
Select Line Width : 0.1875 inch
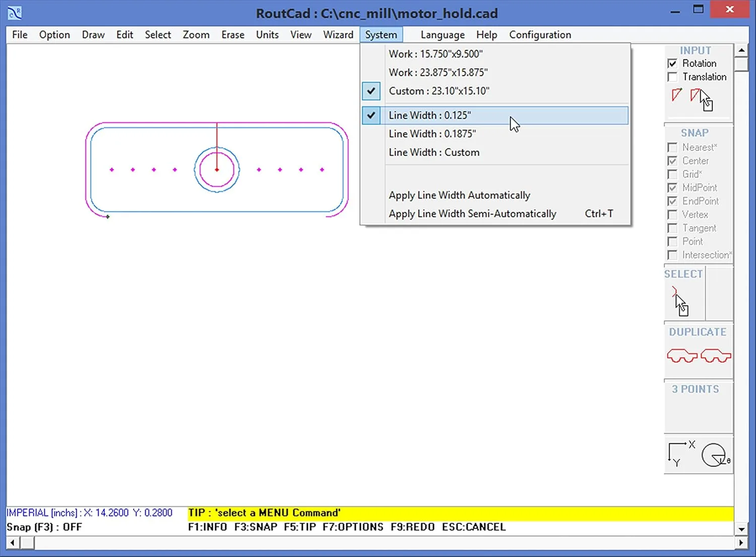point(432,133)
